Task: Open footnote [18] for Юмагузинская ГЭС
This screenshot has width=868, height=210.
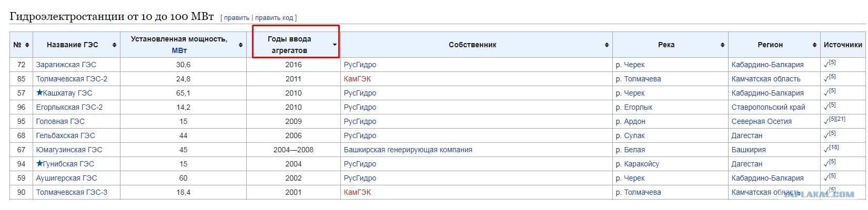Action: click(834, 148)
